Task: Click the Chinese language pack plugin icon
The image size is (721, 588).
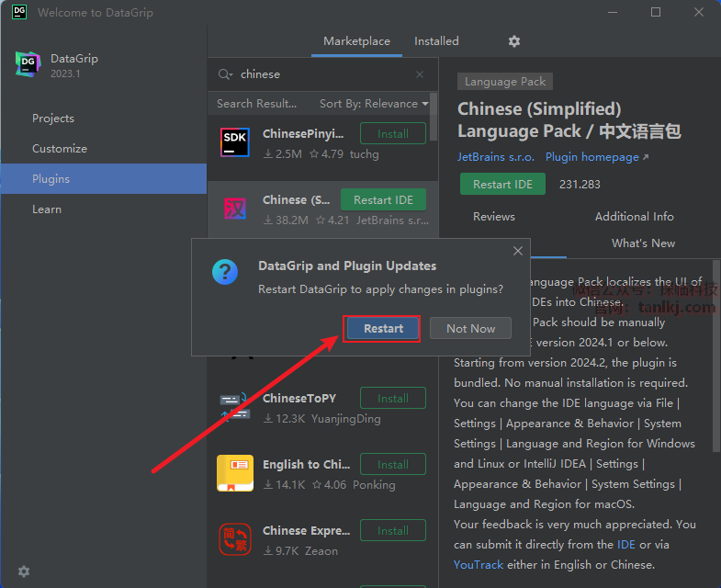Action: [x=235, y=209]
